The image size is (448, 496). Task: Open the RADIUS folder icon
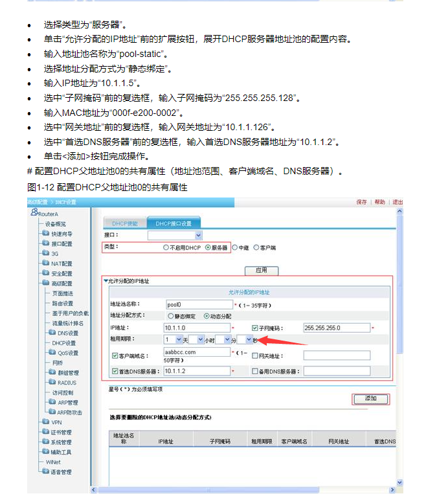(x=52, y=382)
